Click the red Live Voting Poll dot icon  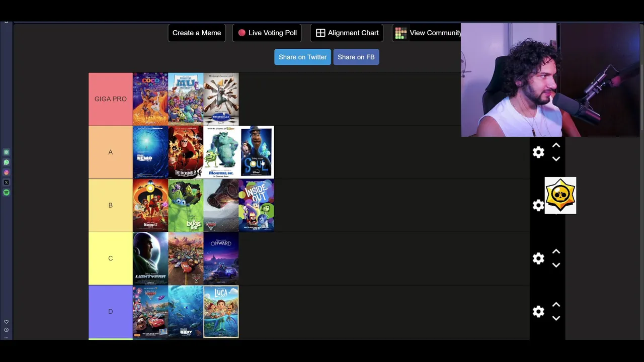tap(242, 33)
